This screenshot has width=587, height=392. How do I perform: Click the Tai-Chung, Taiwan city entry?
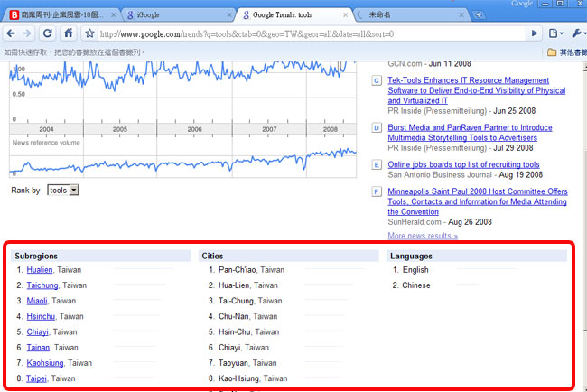pyautogui.click(x=250, y=301)
